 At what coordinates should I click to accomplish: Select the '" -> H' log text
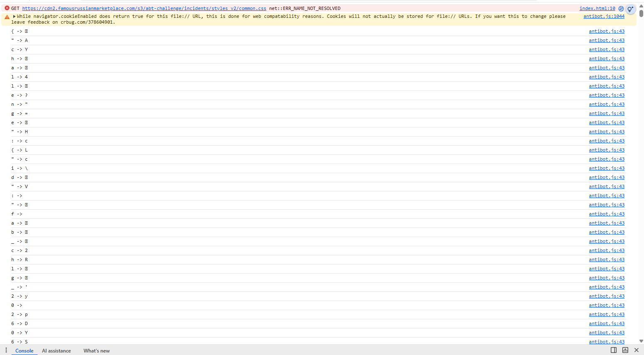(20, 132)
